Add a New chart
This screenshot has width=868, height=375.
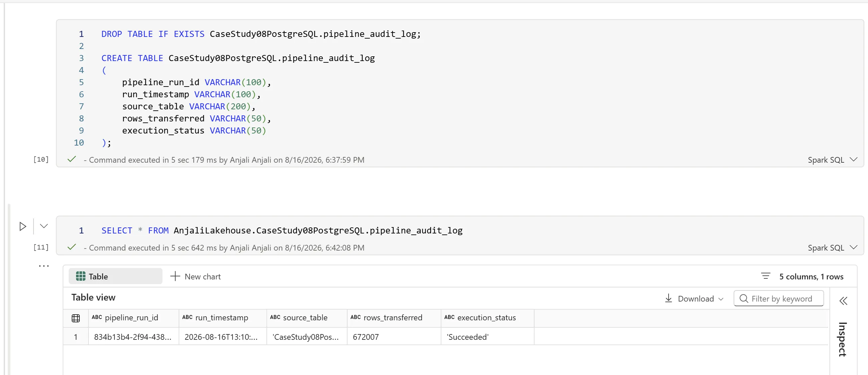click(x=195, y=276)
